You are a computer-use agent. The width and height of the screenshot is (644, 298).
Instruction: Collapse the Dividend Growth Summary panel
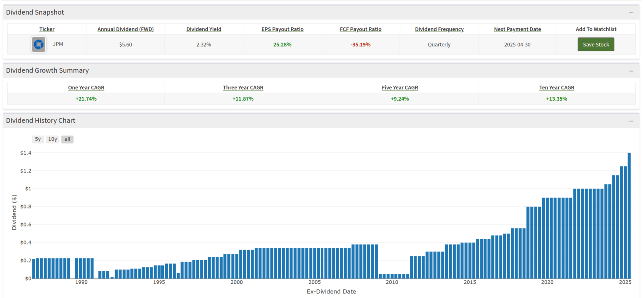pos(631,71)
